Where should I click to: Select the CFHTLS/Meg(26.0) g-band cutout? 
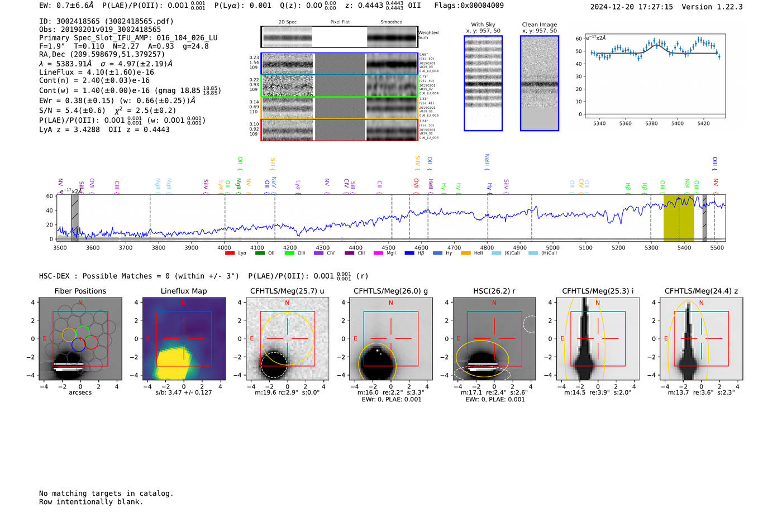click(391, 339)
